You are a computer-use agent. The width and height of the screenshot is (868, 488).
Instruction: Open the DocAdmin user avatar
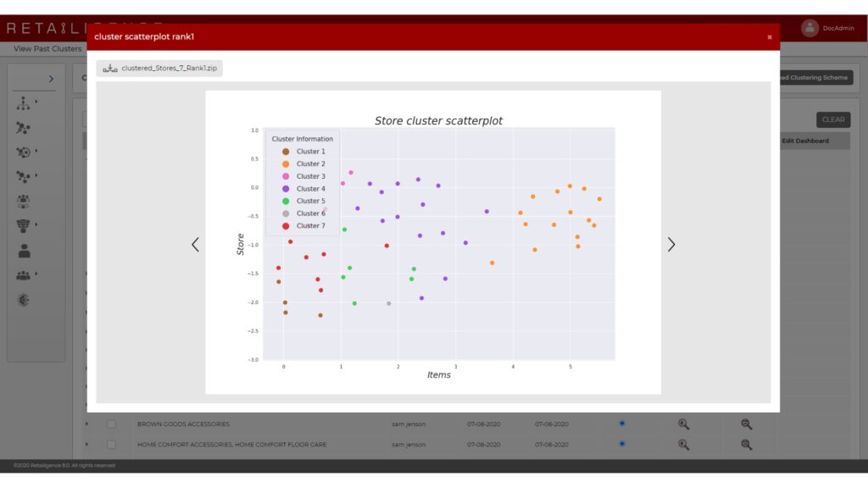coord(810,28)
